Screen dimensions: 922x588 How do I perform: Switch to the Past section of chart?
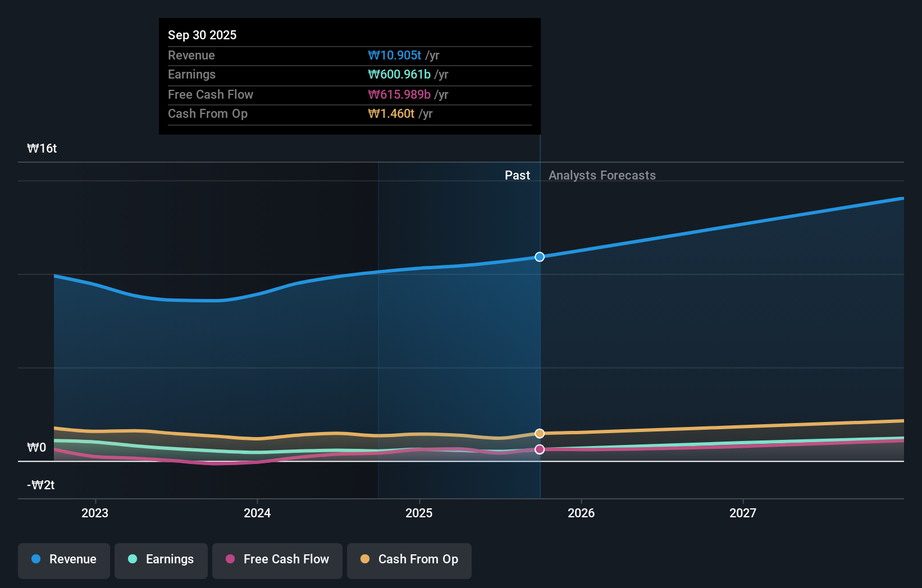517,175
